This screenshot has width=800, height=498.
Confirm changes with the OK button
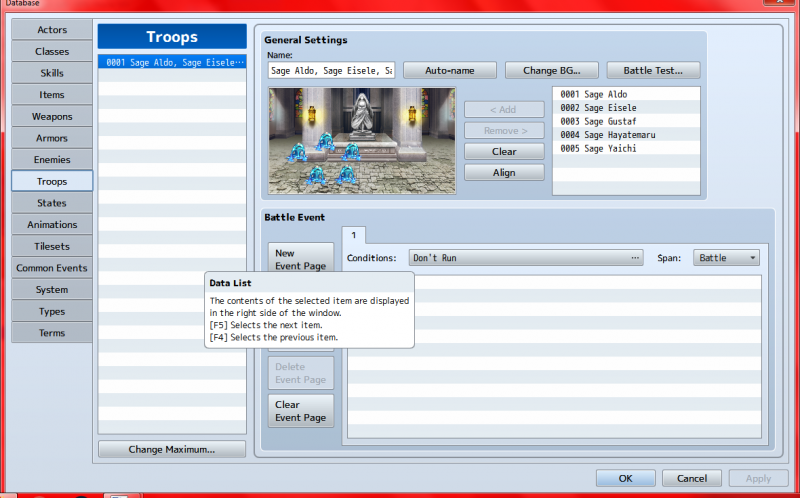(626, 478)
